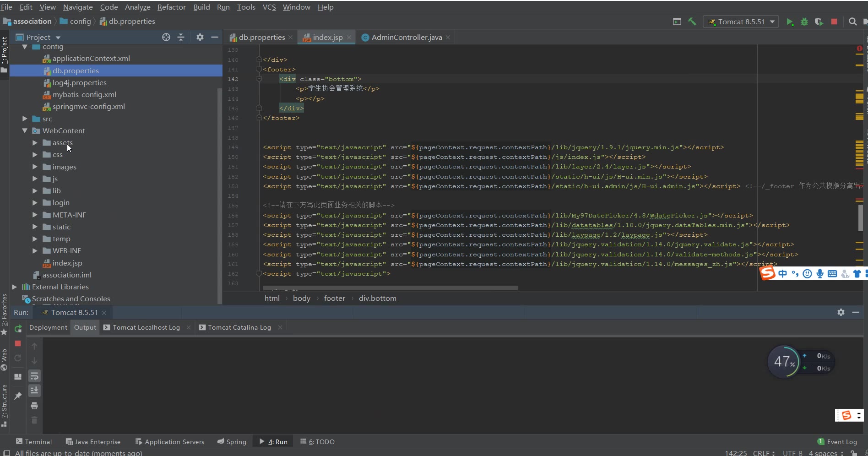Click the rerun Tomcat icon in Run panel
Image resolution: width=868 pixels, height=456 pixels.
[x=18, y=329]
